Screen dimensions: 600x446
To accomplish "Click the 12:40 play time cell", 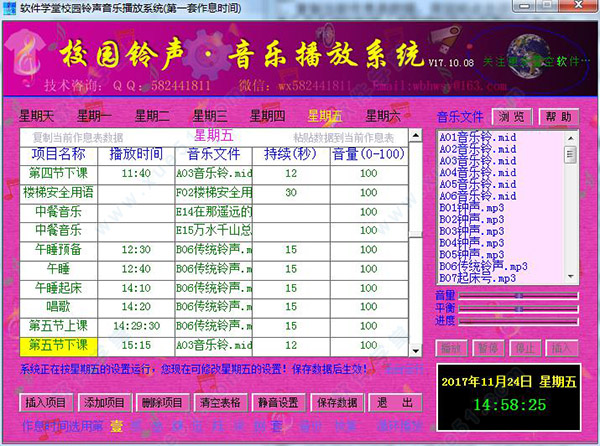I will [x=136, y=269].
